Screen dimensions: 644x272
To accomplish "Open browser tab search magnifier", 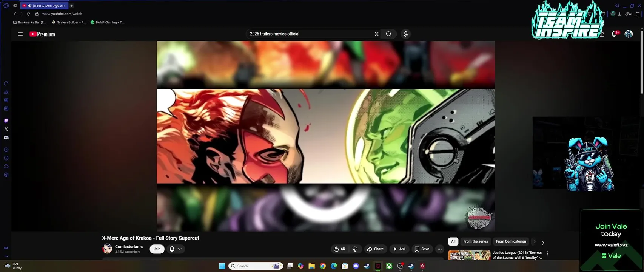I will coord(617,6).
